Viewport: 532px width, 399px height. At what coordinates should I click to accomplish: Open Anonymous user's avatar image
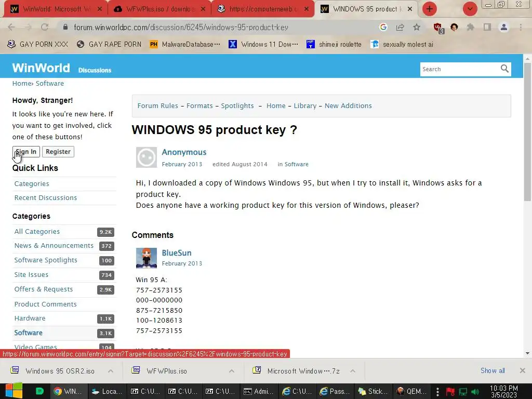(x=146, y=157)
